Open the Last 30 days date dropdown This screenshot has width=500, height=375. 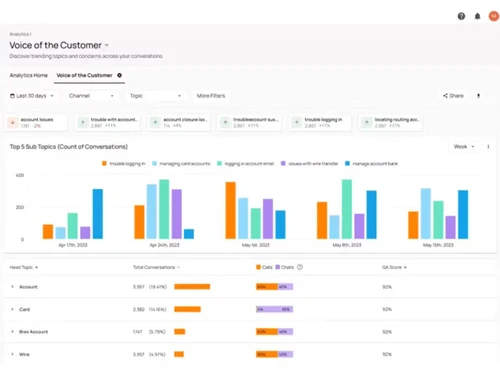[x=32, y=96]
